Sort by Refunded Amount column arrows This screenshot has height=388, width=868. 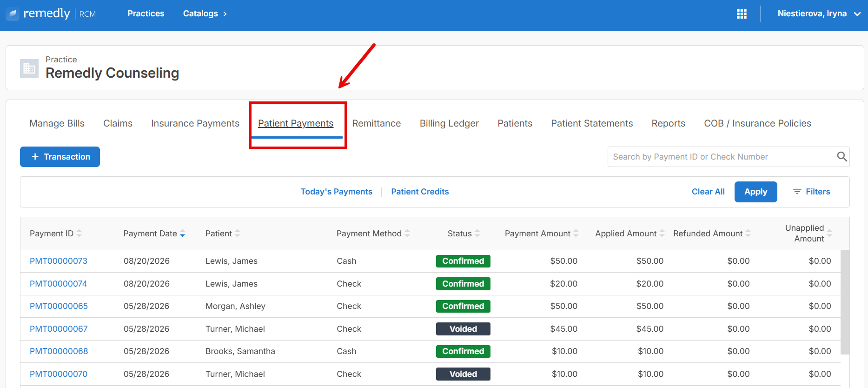pos(748,234)
